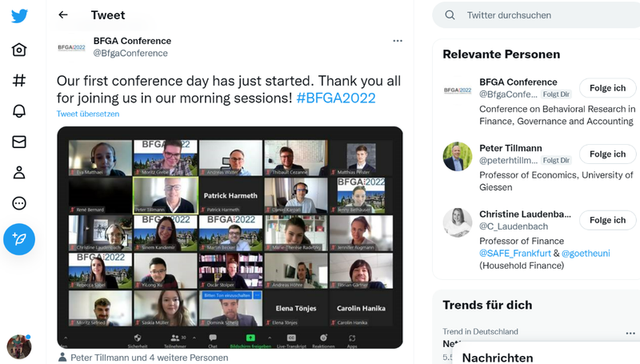640x364 pixels.
Task: Click Tweet übersetzen link
Action: click(88, 114)
